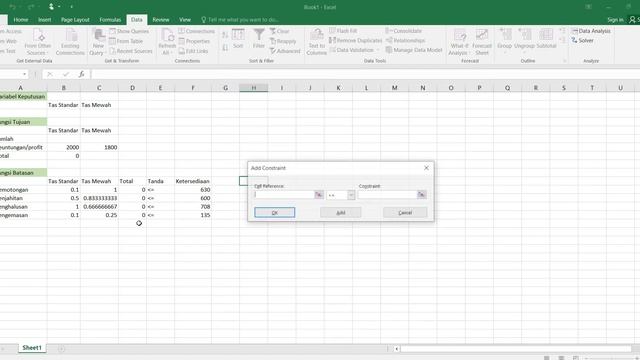Click in the formula bar

(x=363, y=74)
